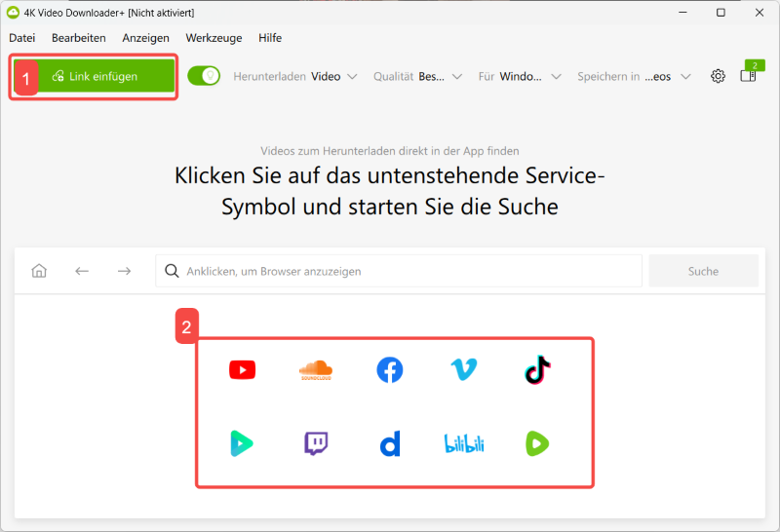Close the 4K Video Downloader window

point(760,13)
